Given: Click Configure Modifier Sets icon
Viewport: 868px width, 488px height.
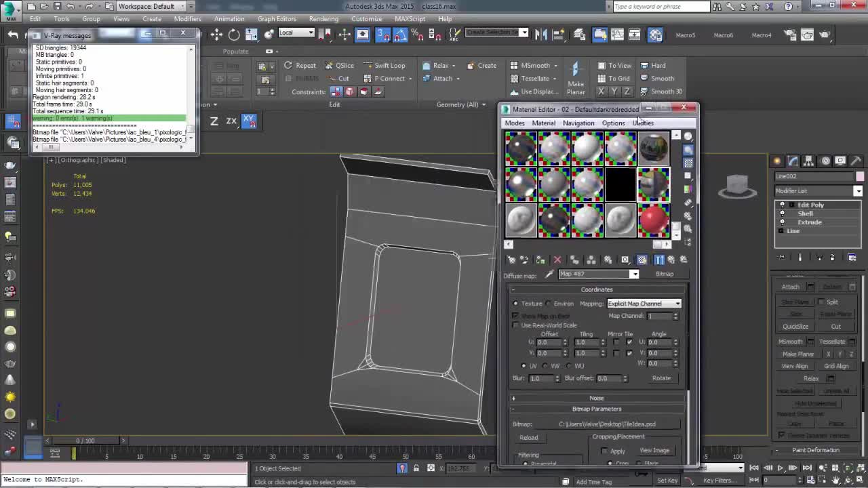Looking at the screenshot, I should click(x=852, y=258).
